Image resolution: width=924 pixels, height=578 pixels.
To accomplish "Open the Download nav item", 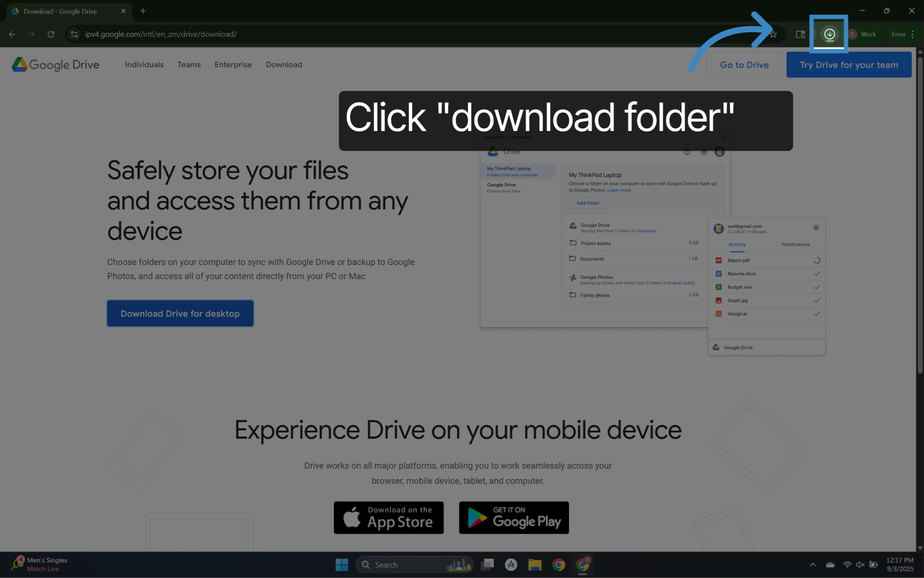I will coord(284,65).
